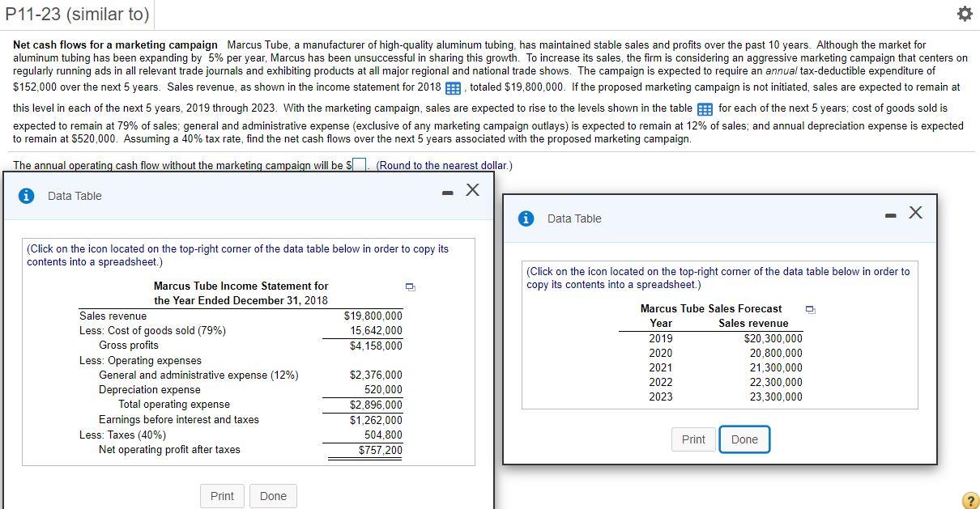Click Print in the sales forecast dialog
The width and height of the screenshot is (980, 509).
(x=693, y=439)
